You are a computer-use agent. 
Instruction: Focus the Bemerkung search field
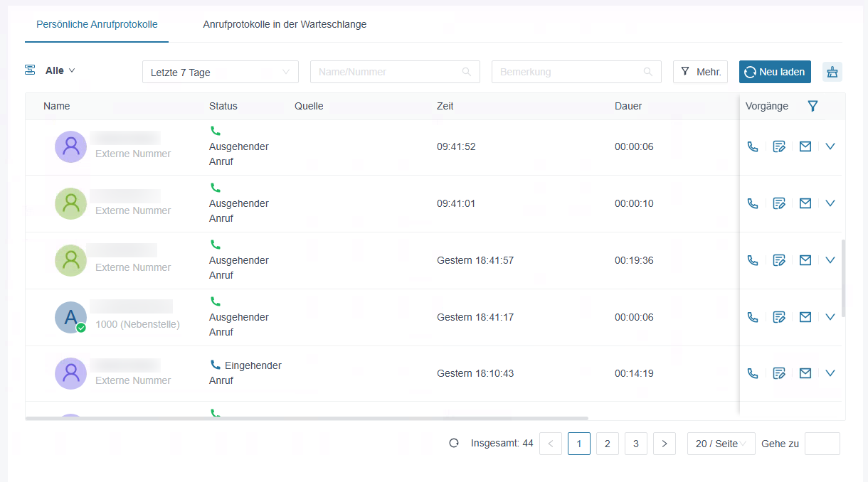click(x=576, y=72)
